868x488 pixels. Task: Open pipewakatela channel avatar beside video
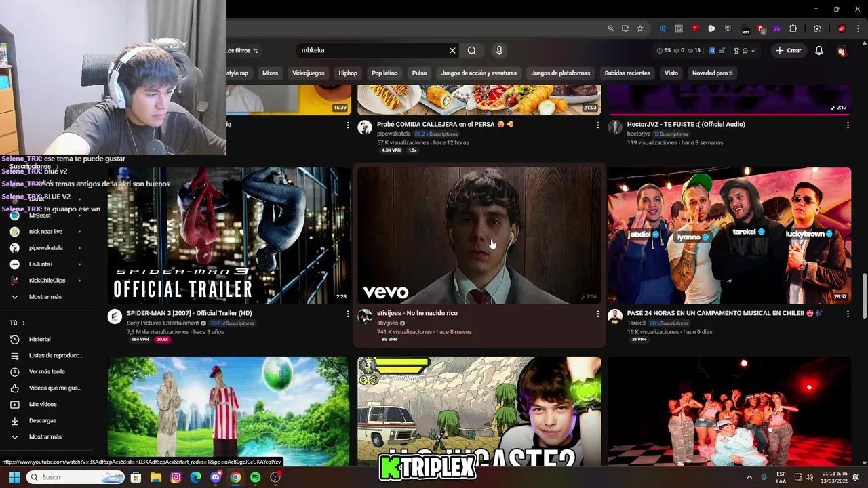click(x=365, y=127)
